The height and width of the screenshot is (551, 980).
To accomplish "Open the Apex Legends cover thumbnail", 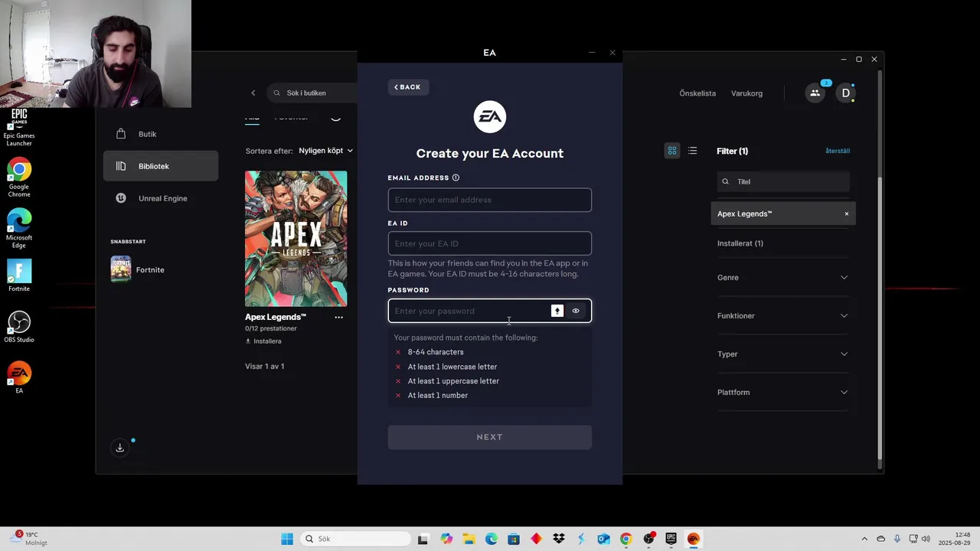I will pyautogui.click(x=296, y=239).
